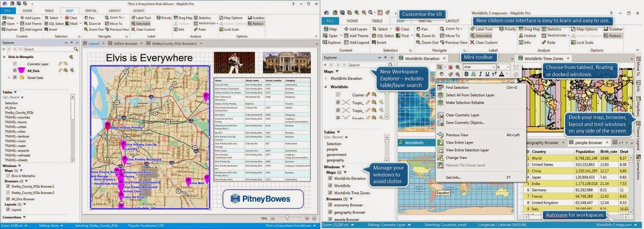Image resolution: width=644 pixels, height=229 pixels.
Task: Click Zoom Out in the left window ribbon
Action: 93,30
